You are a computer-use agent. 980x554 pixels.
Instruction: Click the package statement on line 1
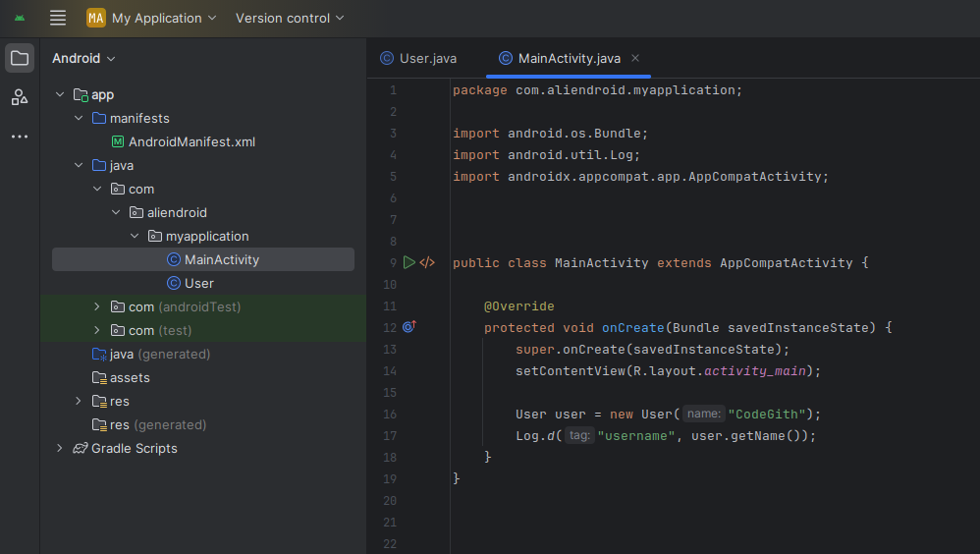pos(597,90)
